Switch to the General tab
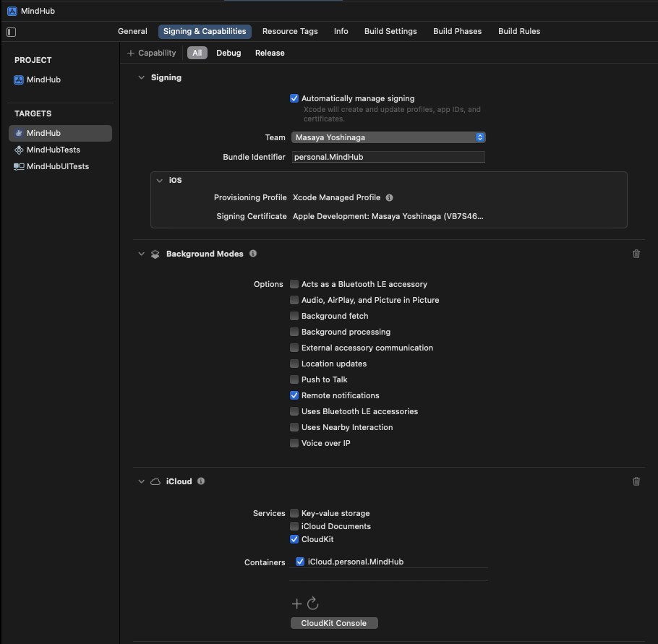658x644 pixels. pyautogui.click(x=132, y=32)
